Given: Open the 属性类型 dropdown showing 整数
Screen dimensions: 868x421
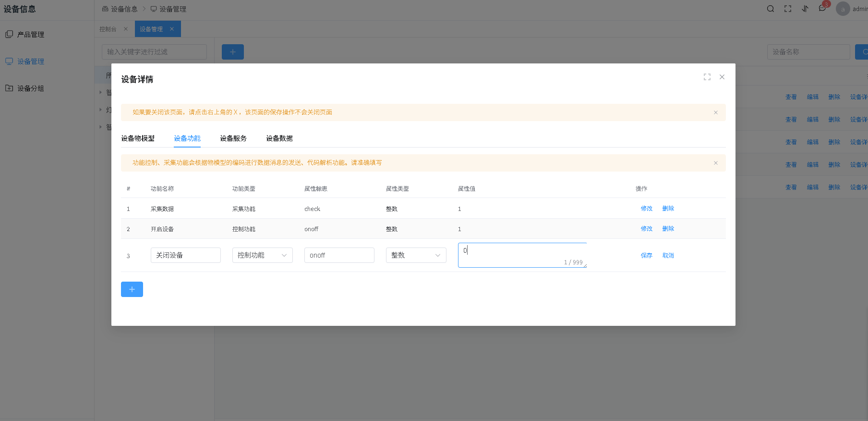Looking at the screenshot, I should pos(416,255).
